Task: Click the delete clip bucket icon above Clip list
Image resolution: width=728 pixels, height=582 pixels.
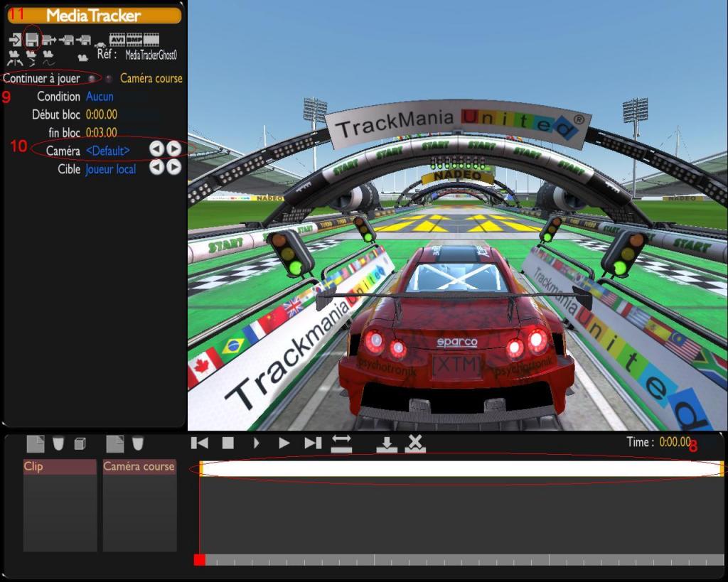Action: (x=58, y=443)
